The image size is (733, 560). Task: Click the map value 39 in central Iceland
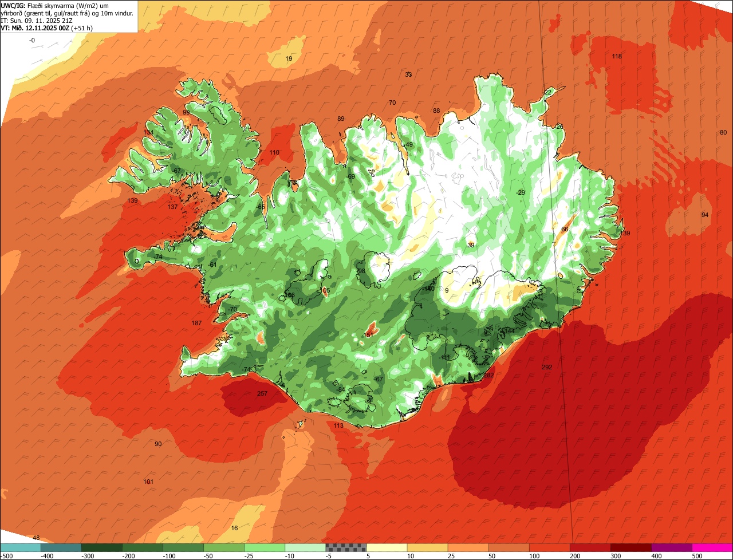coord(471,245)
